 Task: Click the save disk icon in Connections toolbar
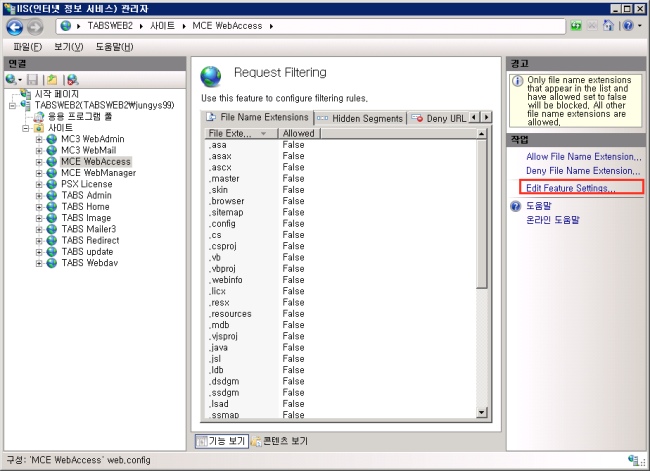pos(32,79)
